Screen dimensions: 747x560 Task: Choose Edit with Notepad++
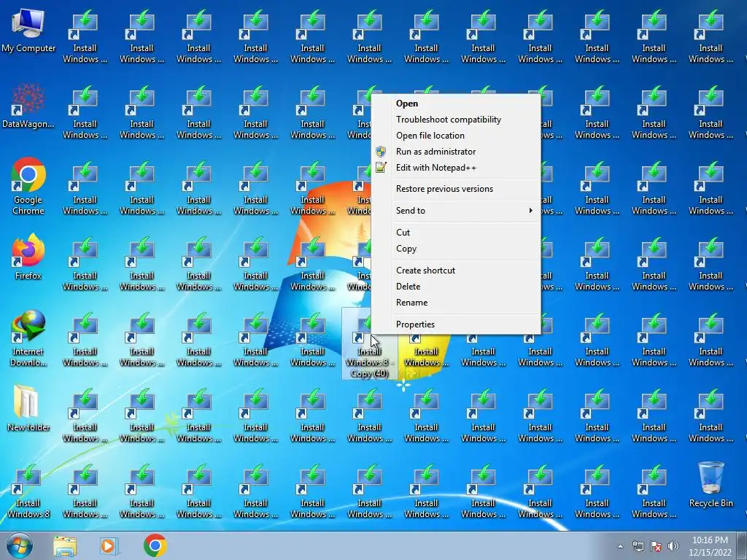[456, 168]
